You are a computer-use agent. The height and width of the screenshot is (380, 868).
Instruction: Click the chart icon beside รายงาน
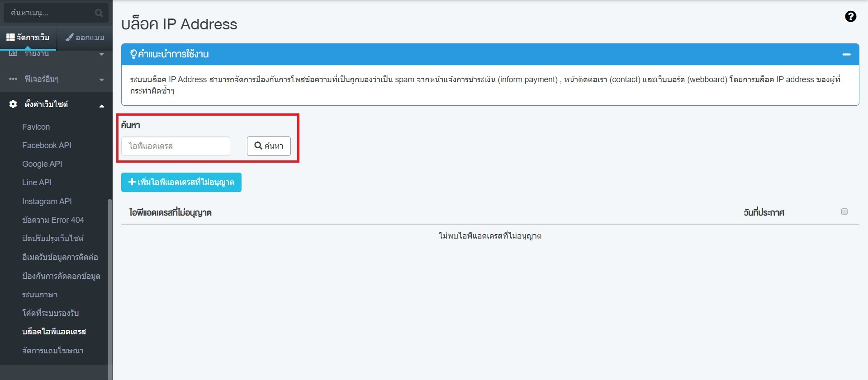(x=13, y=54)
